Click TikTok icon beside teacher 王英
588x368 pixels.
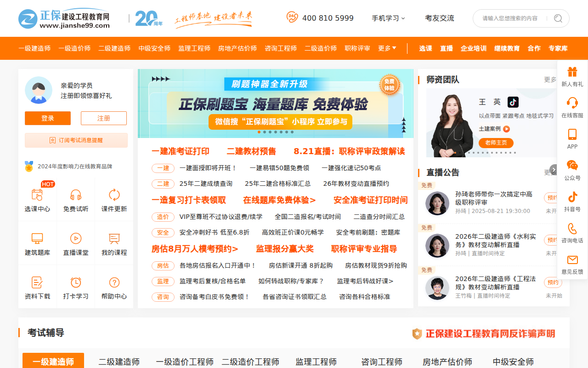pos(513,102)
